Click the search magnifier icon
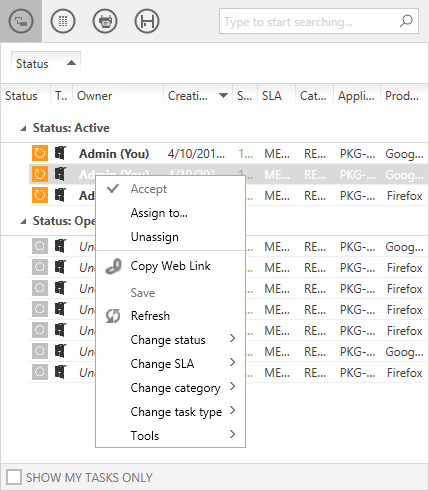Screen dimensions: 429x491 click(406, 21)
